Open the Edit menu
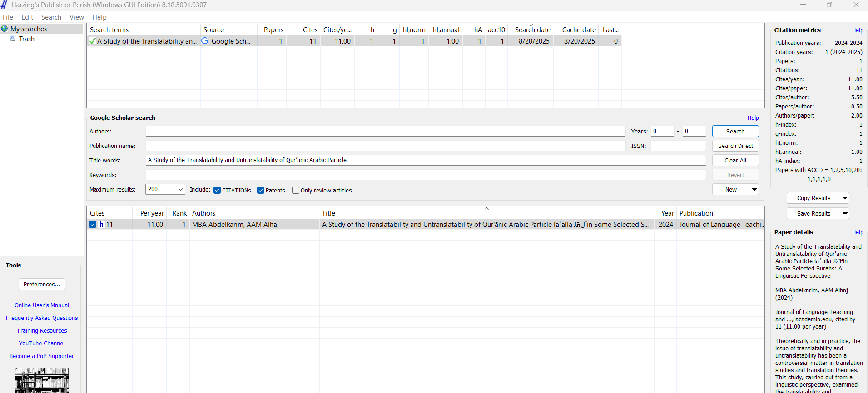The image size is (868, 393). (x=27, y=17)
